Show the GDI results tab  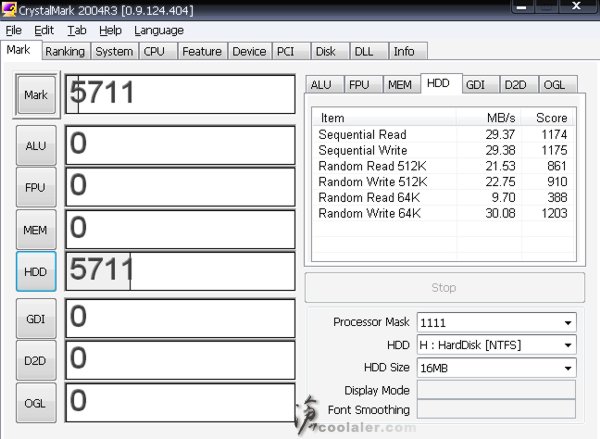coord(480,85)
